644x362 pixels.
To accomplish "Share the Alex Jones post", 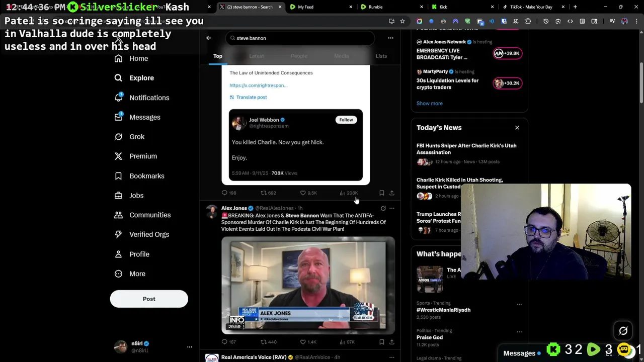I will 391,342.
